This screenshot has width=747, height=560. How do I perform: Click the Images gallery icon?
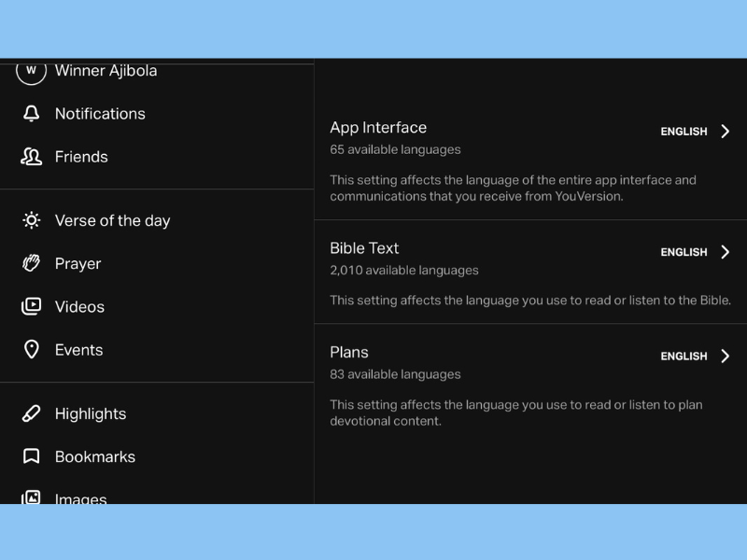click(32, 497)
